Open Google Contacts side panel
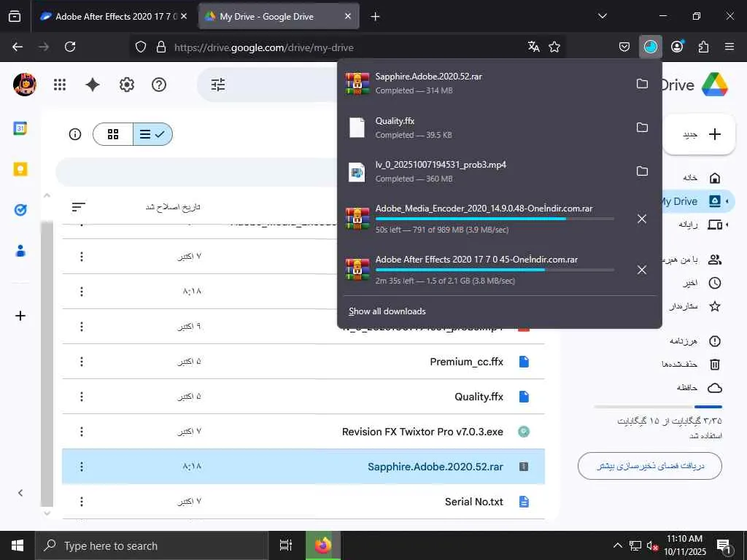The width and height of the screenshot is (747, 560). click(x=20, y=251)
